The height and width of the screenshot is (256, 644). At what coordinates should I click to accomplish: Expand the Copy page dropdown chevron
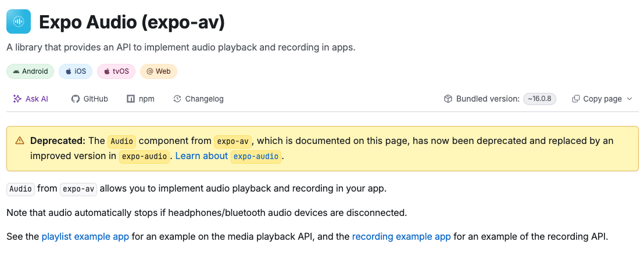pyautogui.click(x=629, y=99)
